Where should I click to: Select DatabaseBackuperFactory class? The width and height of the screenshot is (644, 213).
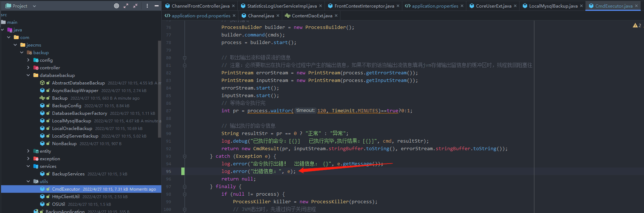(79, 113)
